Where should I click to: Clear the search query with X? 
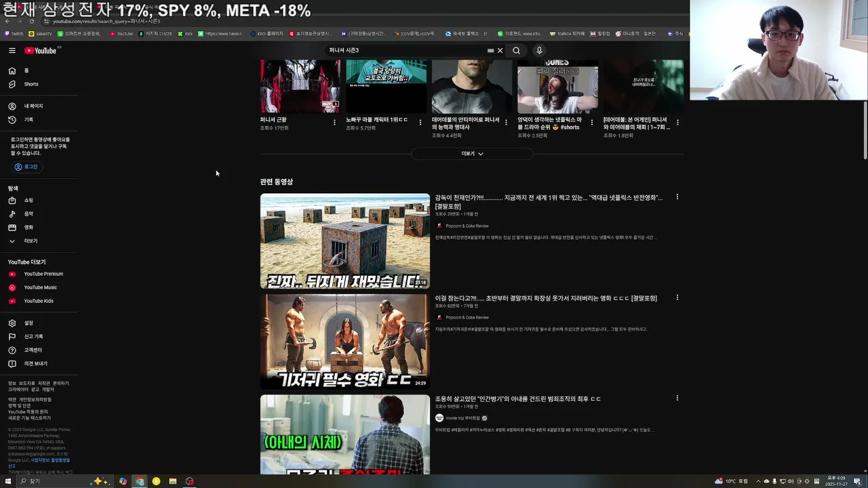(500, 50)
